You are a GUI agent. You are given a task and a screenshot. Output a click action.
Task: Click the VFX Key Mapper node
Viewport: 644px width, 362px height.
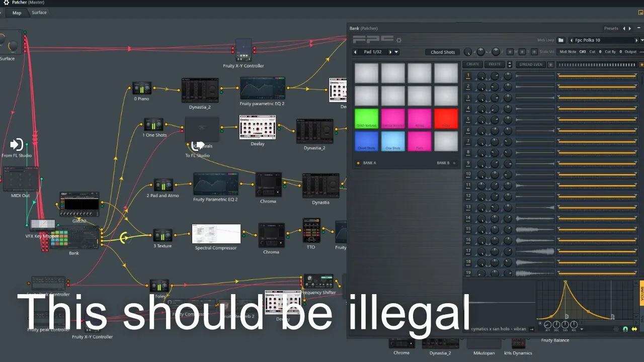tap(43, 224)
